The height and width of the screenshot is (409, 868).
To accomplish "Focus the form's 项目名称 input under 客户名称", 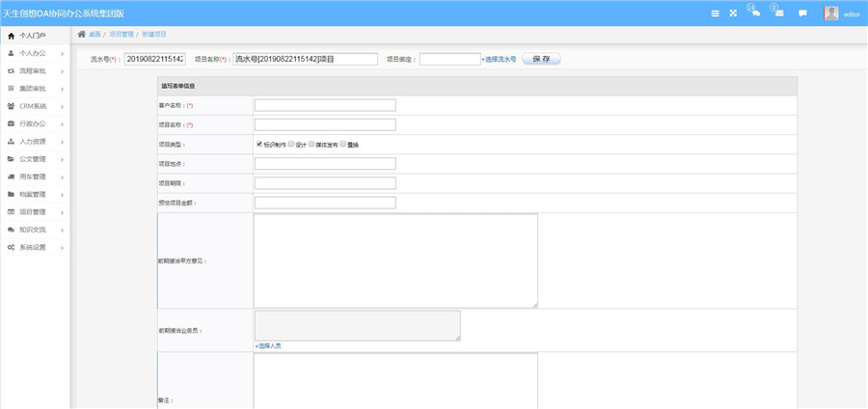I will (x=326, y=124).
